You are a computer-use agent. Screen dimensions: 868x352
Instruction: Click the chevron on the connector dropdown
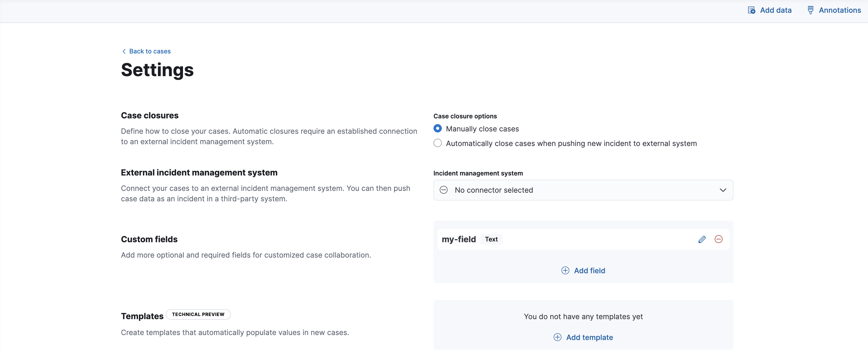(x=723, y=190)
